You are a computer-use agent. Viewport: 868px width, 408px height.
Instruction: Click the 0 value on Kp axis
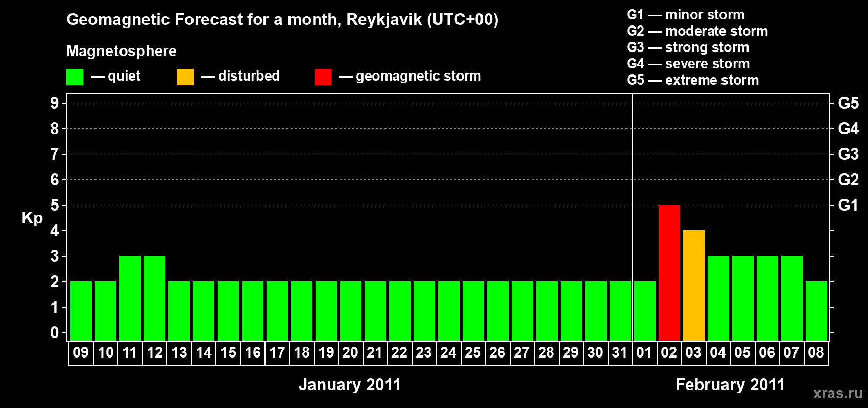55,333
